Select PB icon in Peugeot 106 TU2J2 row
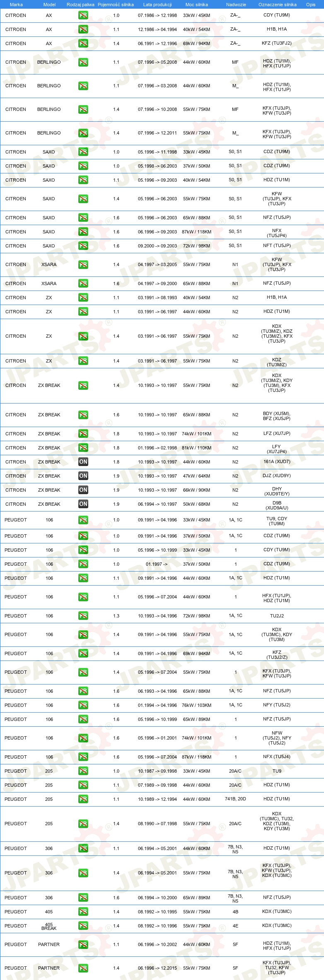Viewport: 324px width, 980px height. [83, 616]
